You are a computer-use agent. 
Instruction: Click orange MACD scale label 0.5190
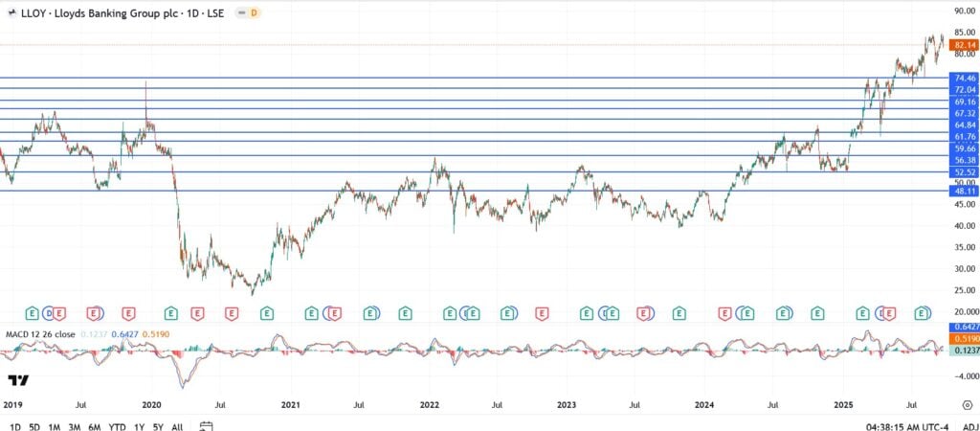point(964,338)
